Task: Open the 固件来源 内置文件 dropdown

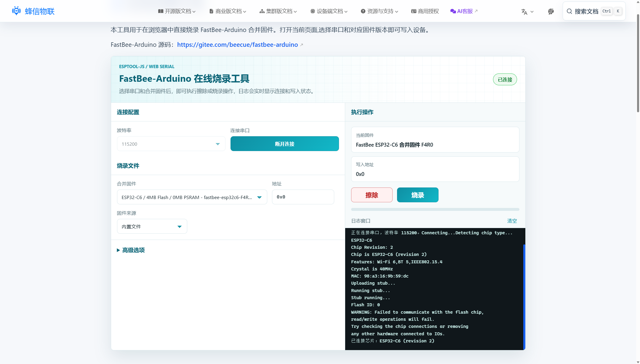Action: [x=152, y=227]
